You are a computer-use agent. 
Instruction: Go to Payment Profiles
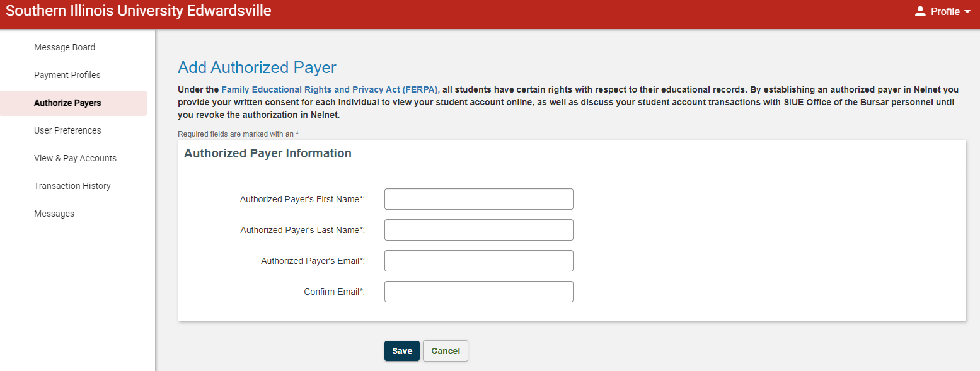67,75
